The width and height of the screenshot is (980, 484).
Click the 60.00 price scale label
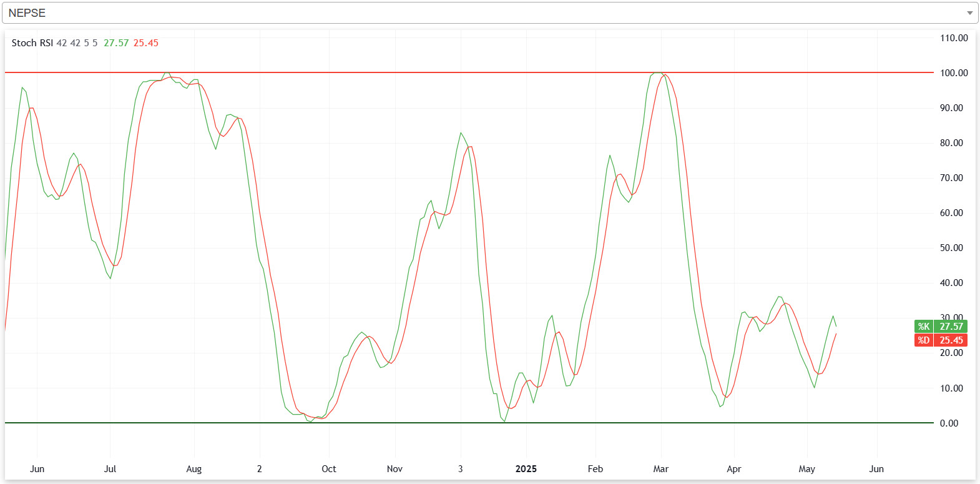coord(951,213)
